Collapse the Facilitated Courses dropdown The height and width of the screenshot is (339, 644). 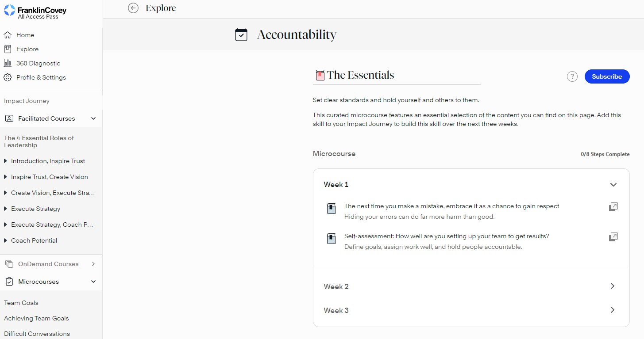pos(93,118)
